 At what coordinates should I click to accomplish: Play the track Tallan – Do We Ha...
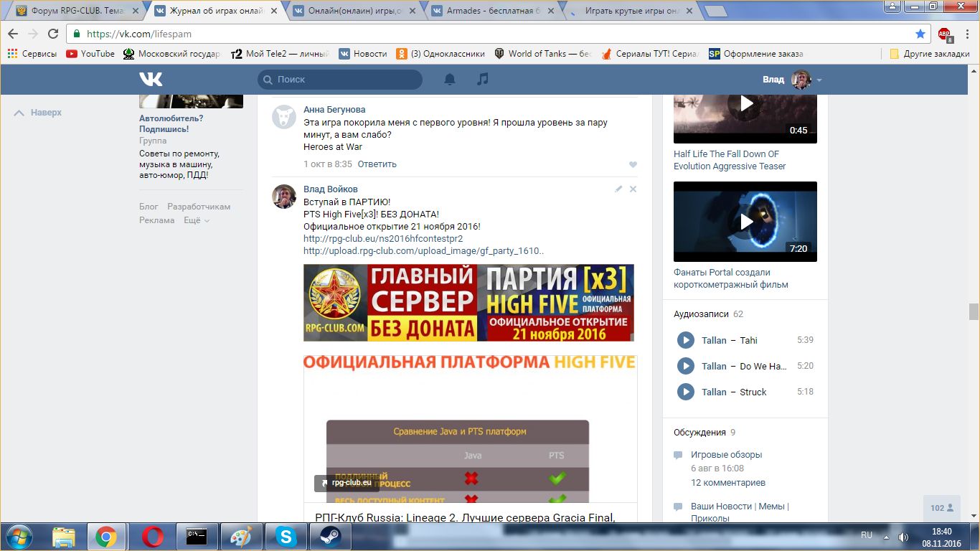pos(686,366)
